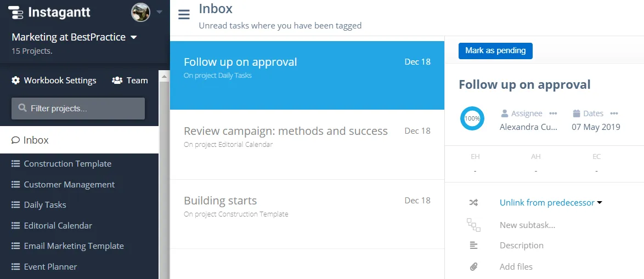Open the user avatar dropdown arrow
Image resolution: width=644 pixels, height=279 pixels.
pyautogui.click(x=160, y=12)
